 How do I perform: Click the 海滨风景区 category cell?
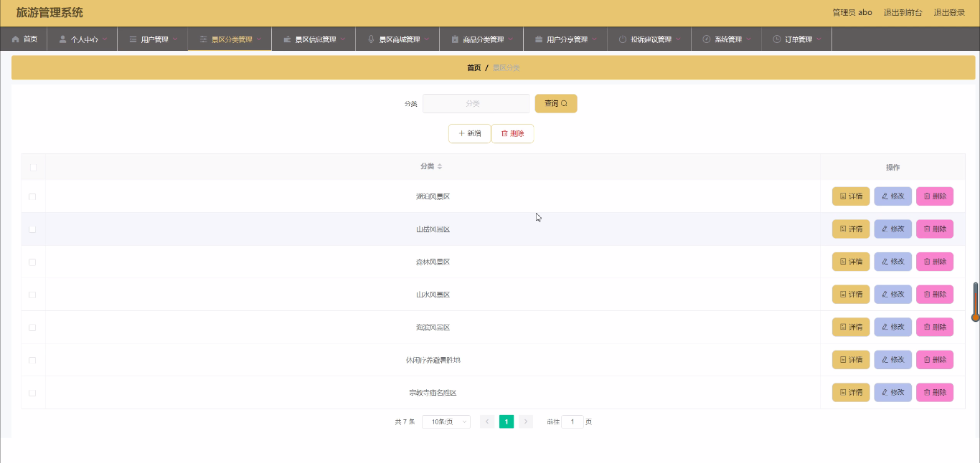click(433, 328)
